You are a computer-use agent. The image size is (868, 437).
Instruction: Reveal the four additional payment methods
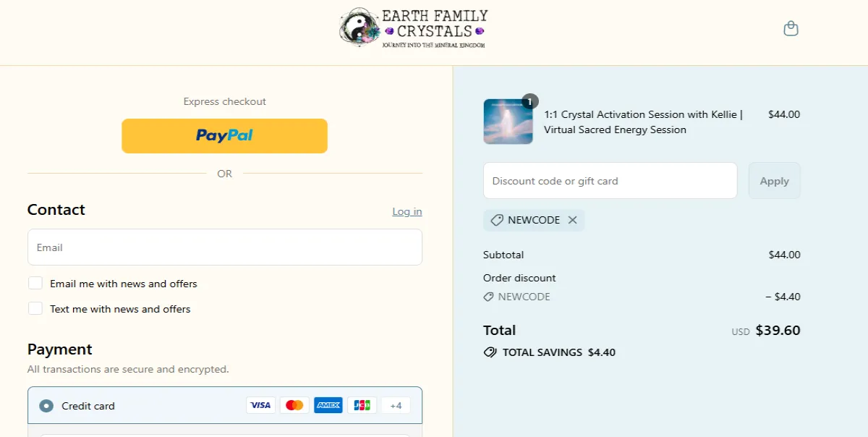pos(395,404)
